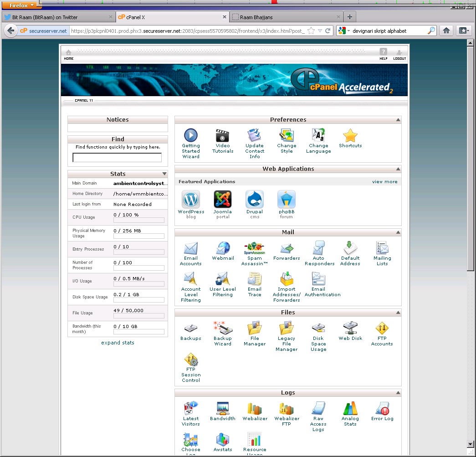Collapse the Preferences section

(x=398, y=120)
